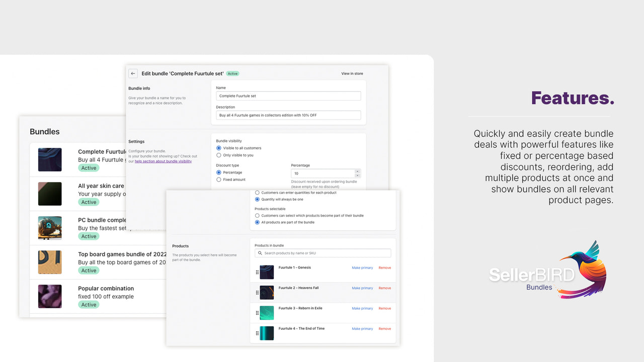The height and width of the screenshot is (362, 644).
Task: Click the drag handle beside Fuurtule 2 - Heavens Fall
Action: [257, 293]
